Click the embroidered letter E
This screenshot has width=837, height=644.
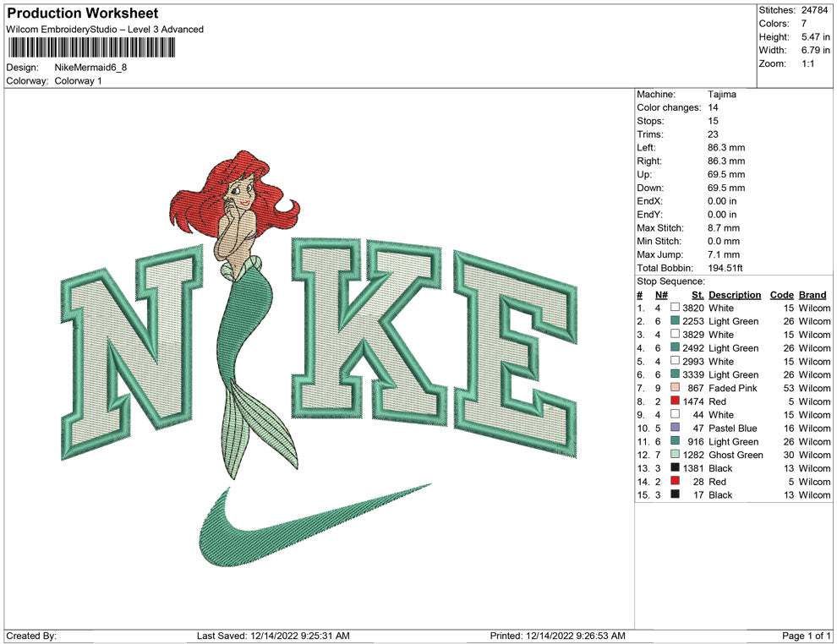point(515,355)
